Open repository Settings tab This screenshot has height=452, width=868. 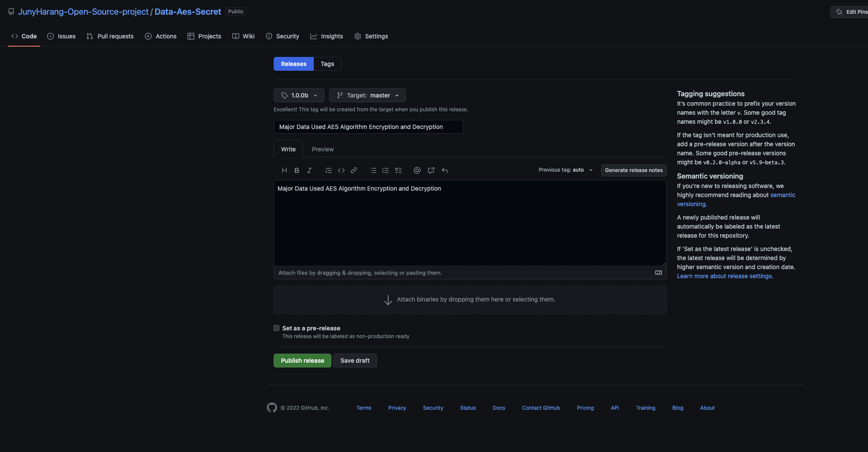tap(371, 36)
